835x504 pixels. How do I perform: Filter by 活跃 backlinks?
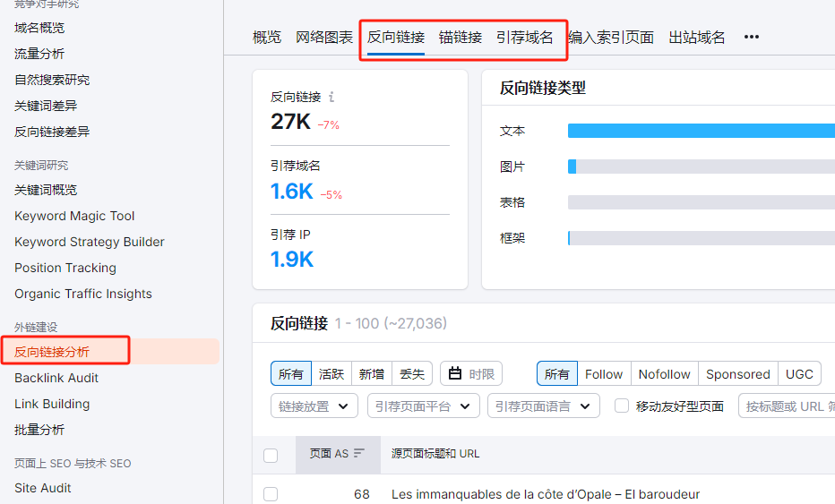click(331, 373)
